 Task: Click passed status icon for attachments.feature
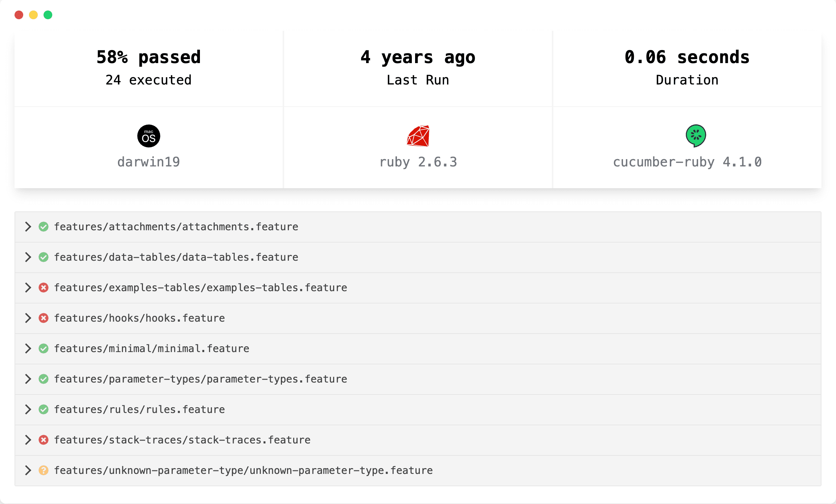[44, 227]
